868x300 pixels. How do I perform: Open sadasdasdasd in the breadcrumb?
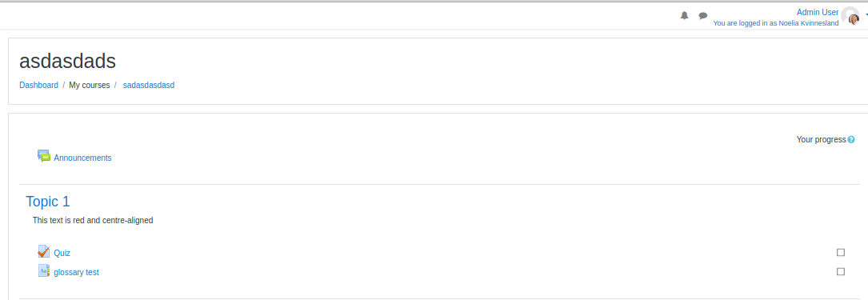coord(149,86)
